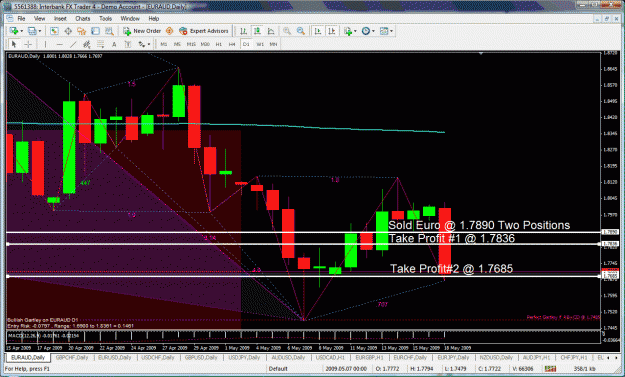Expand the Arrows tool dropdown arrow
The width and height of the screenshot is (625, 377).
coord(149,44)
